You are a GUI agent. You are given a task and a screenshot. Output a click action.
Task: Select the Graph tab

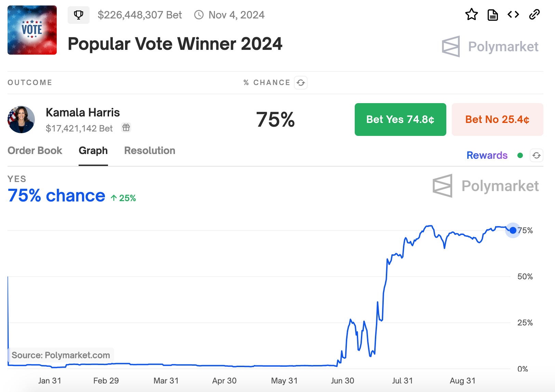(93, 151)
